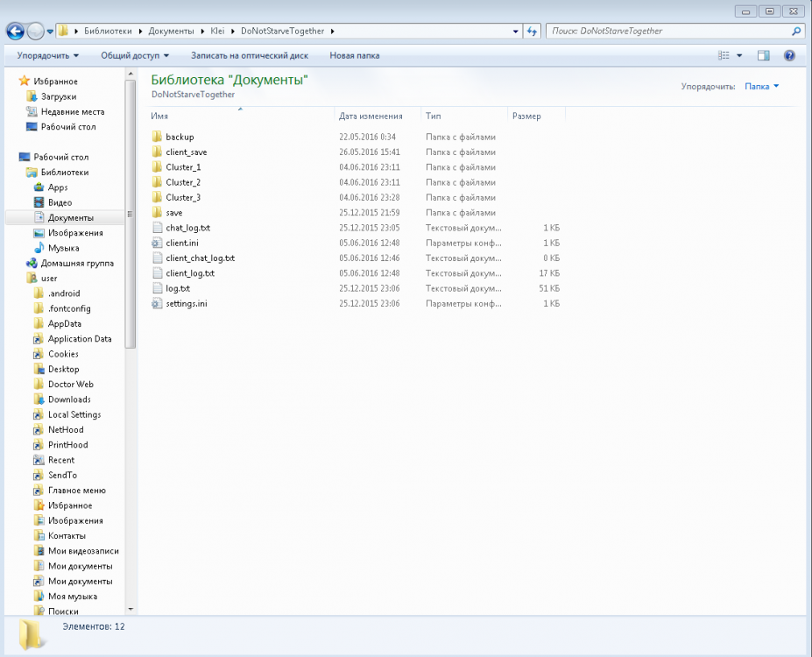Click Библиотеки in the address breadcrumb

pos(108,31)
